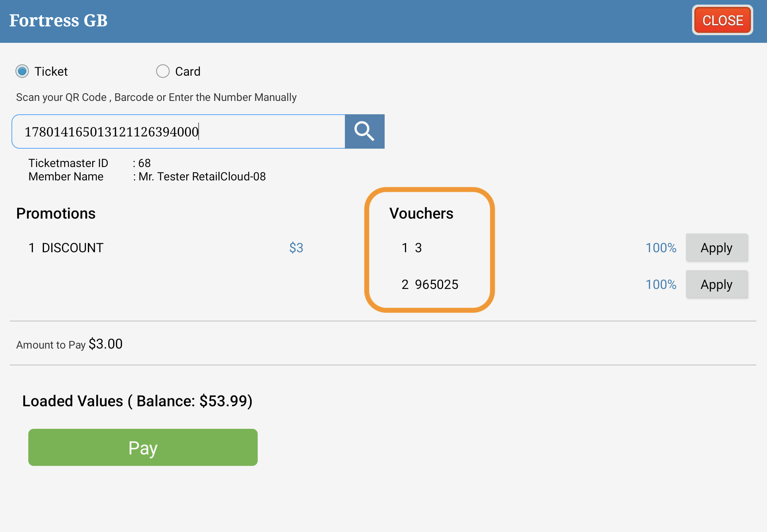The image size is (767, 532).
Task: Click the 100% value beside voucher 3
Action: pyautogui.click(x=661, y=248)
